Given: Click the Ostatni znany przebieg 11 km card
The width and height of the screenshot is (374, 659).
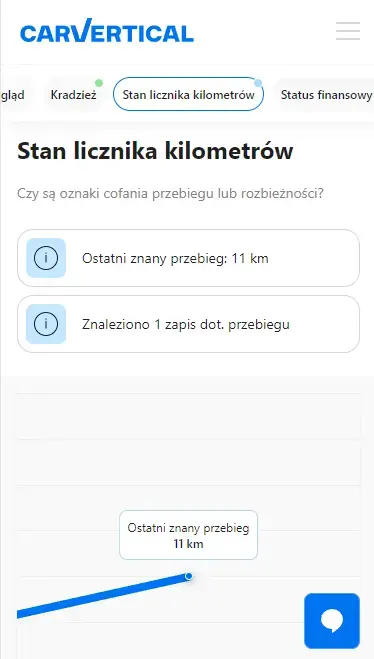Looking at the screenshot, I should point(188,258).
